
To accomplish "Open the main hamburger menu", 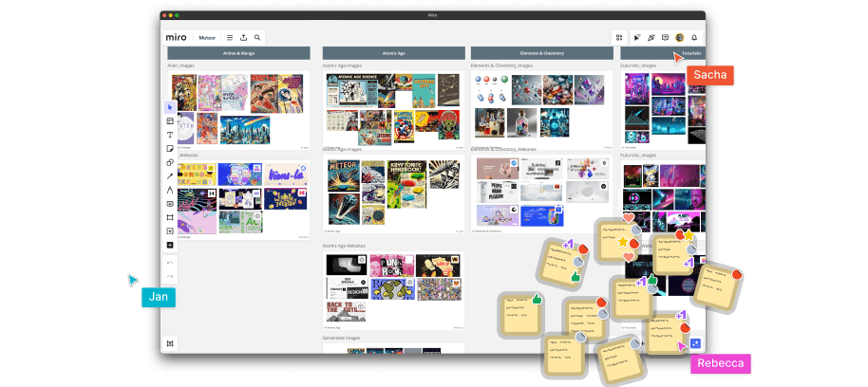I will pos(229,37).
